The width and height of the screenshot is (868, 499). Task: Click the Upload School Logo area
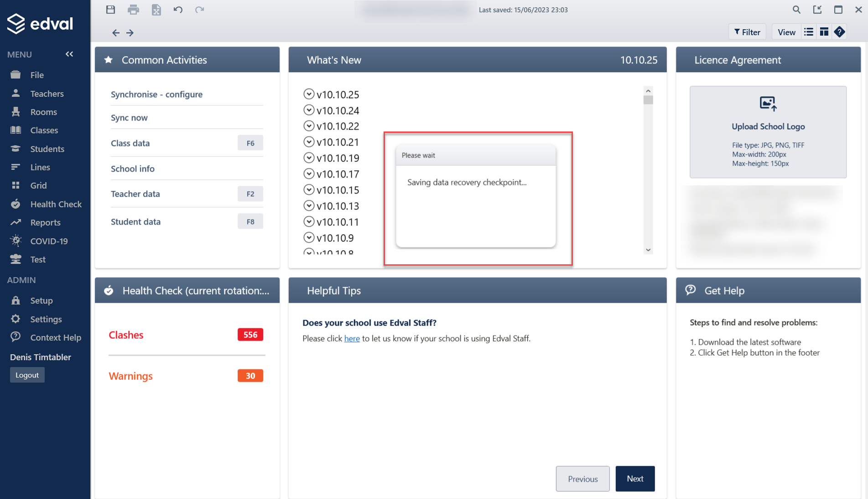pos(768,132)
